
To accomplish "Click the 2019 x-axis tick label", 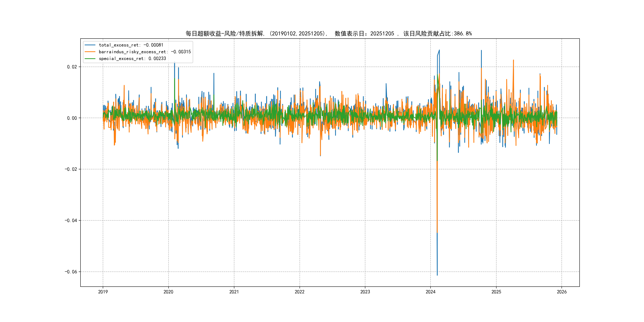I will pyautogui.click(x=103, y=292).
